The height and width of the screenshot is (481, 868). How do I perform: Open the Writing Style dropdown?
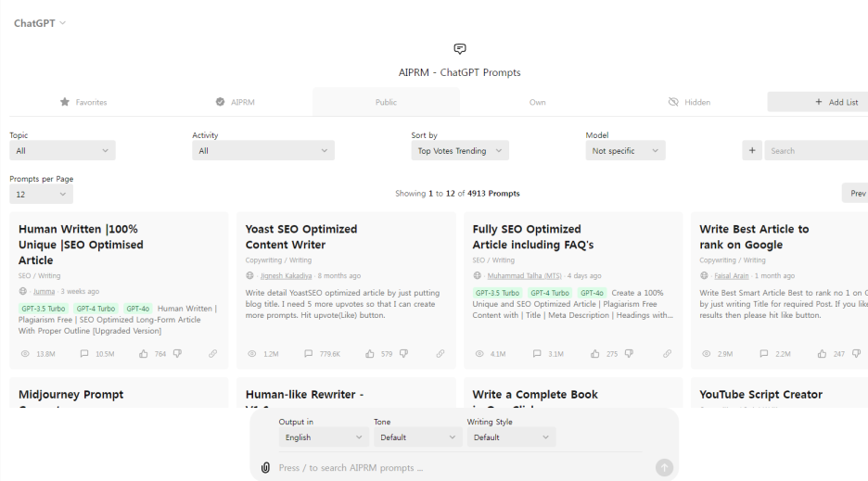(511, 437)
